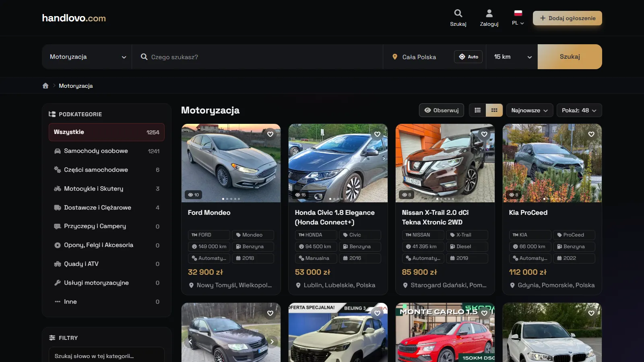Click the Mondeo model tag
The height and width of the screenshot is (362, 644).
coord(253,235)
